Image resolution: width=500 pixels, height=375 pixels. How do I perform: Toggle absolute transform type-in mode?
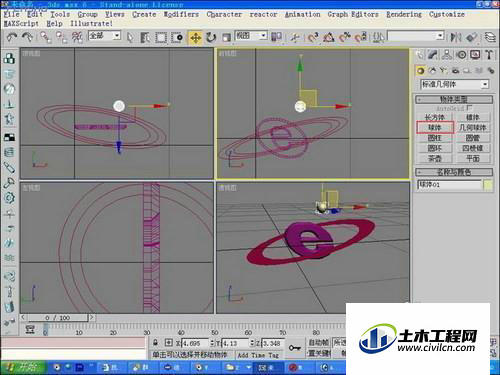click(x=169, y=343)
